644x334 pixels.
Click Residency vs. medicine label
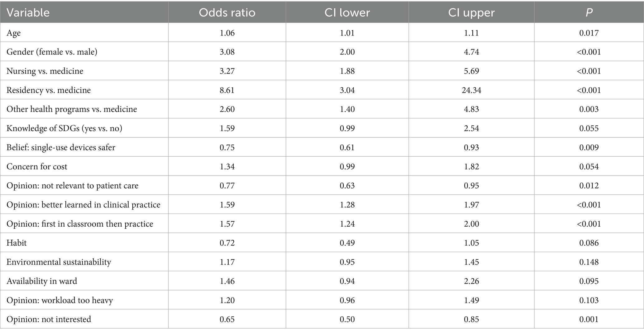(49, 90)
